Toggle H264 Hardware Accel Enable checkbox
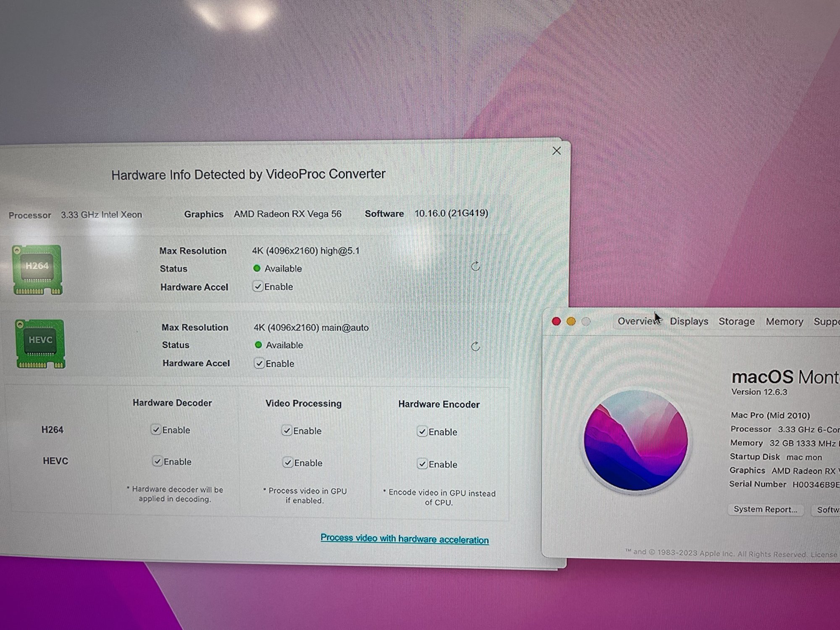 pyautogui.click(x=257, y=287)
